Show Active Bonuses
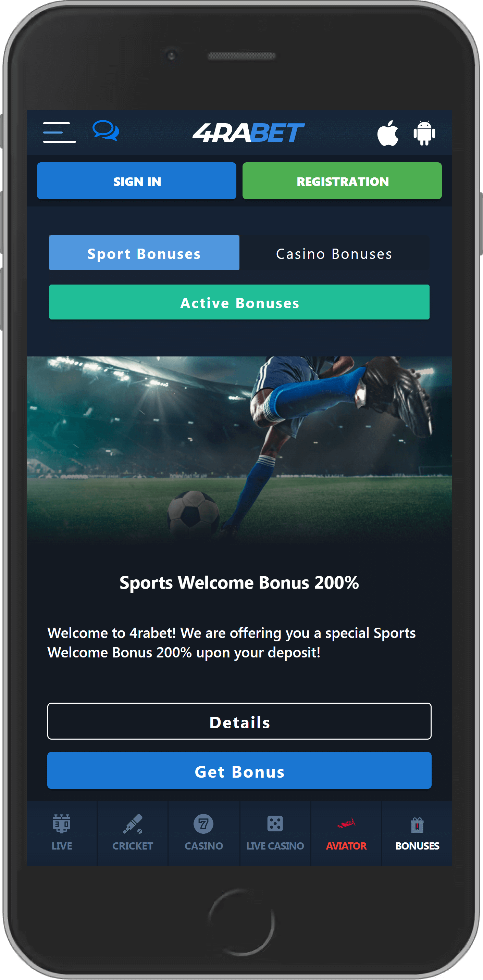Image resolution: width=483 pixels, height=980 pixels. (239, 302)
